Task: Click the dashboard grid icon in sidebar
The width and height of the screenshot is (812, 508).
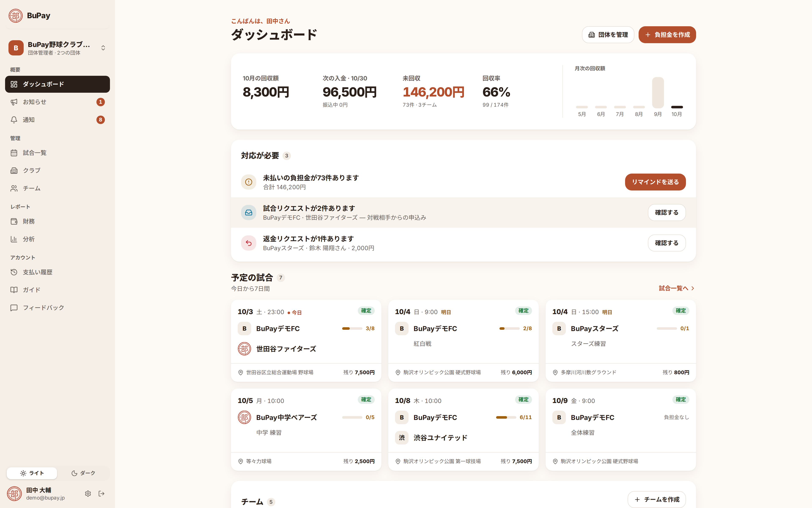Action: [14, 84]
